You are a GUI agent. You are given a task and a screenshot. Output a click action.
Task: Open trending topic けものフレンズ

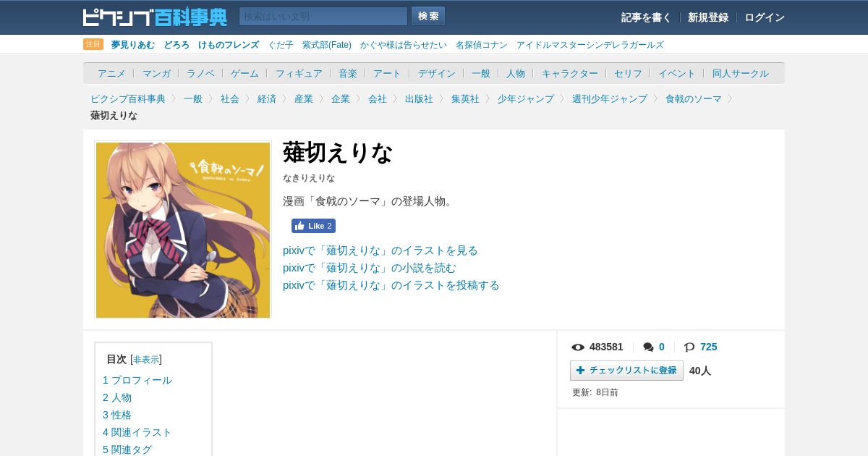pos(229,45)
